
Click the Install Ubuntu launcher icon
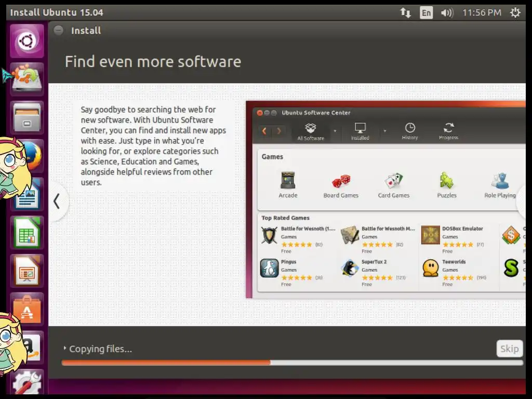(x=27, y=79)
